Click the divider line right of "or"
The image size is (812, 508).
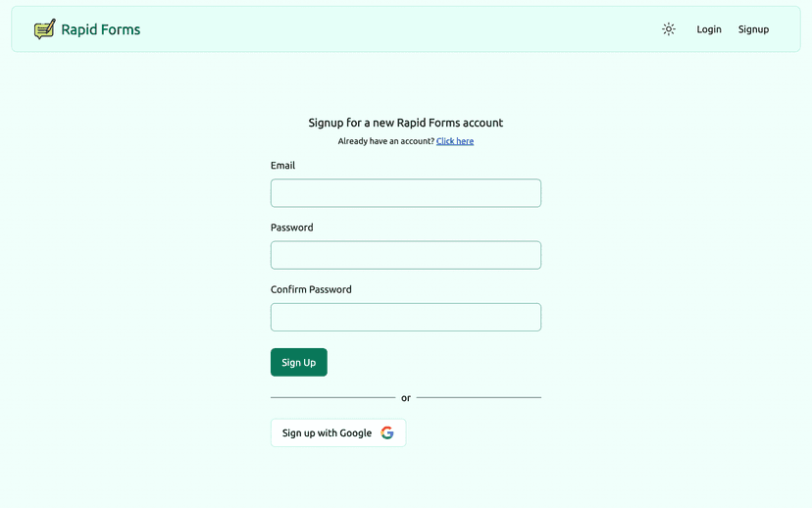point(479,398)
